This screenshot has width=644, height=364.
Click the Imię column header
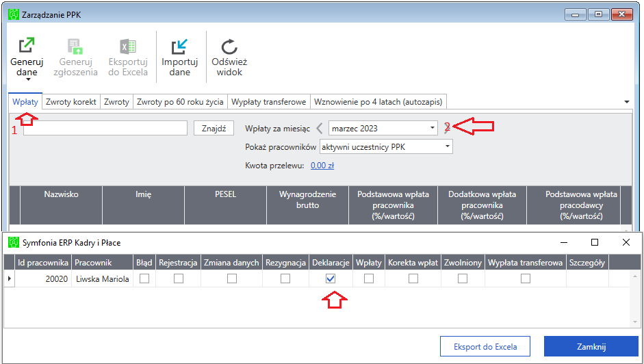tap(143, 205)
